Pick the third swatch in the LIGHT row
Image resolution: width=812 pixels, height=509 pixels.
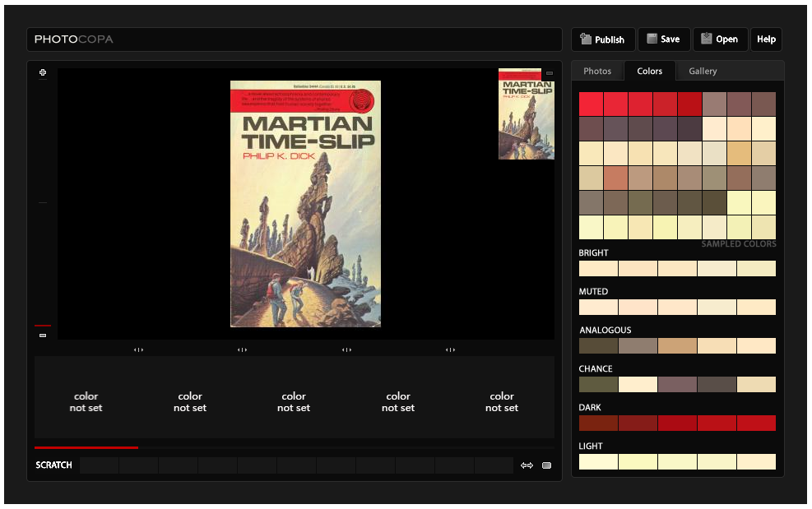click(677, 462)
